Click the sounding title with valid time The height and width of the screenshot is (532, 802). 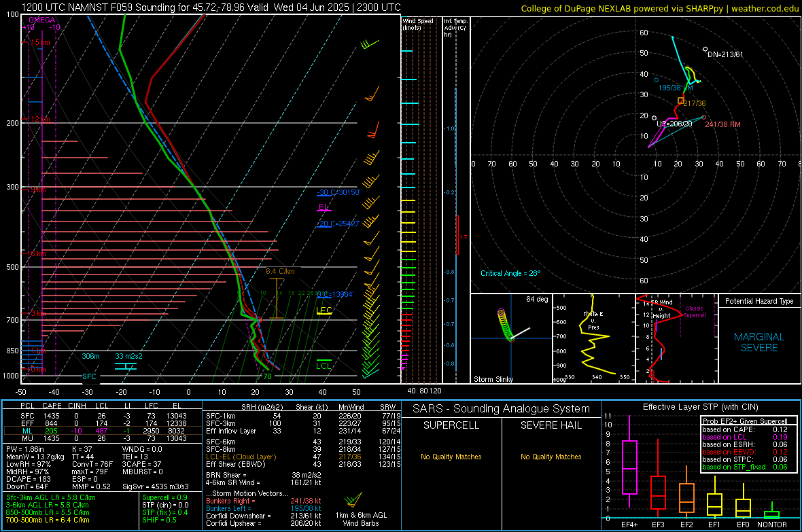coord(211,7)
